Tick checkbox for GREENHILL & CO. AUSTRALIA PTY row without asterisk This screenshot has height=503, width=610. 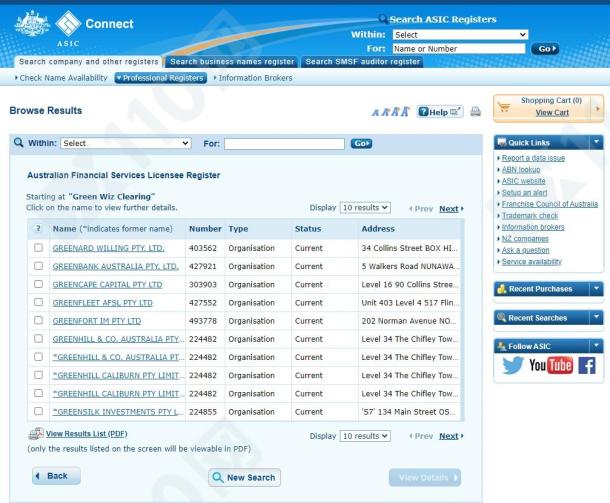[x=38, y=338]
